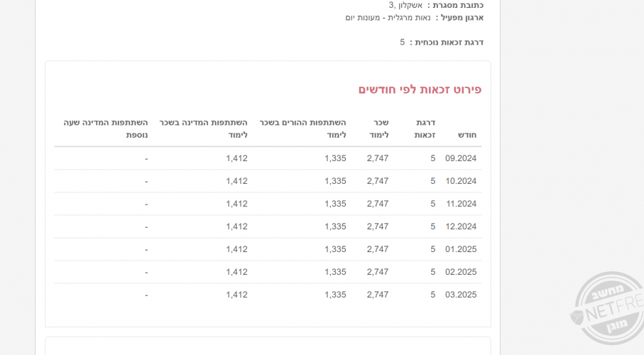
Task: Select the 12.2024 month cell
Action: pos(461,226)
